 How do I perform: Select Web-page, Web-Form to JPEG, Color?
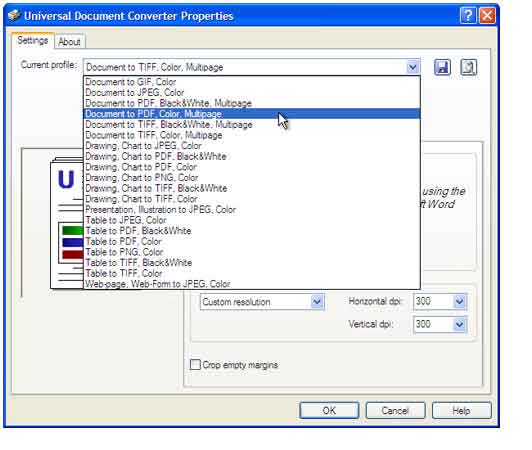252,284
